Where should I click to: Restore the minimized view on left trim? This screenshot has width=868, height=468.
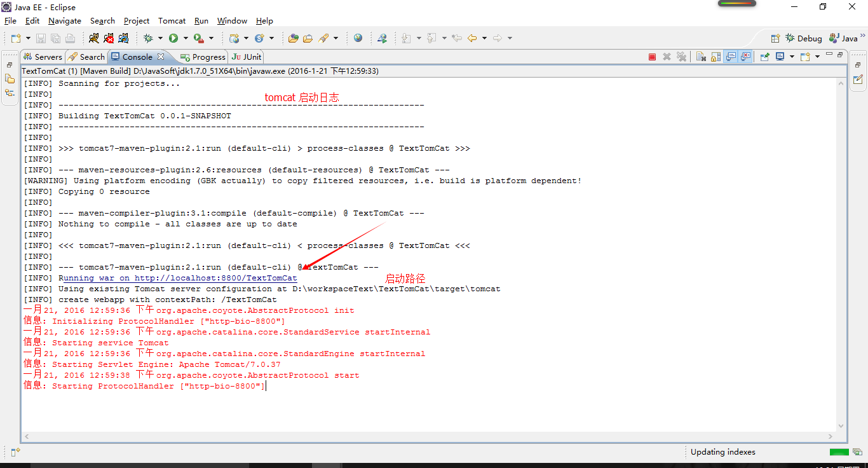pyautogui.click(x=10, y=65)
